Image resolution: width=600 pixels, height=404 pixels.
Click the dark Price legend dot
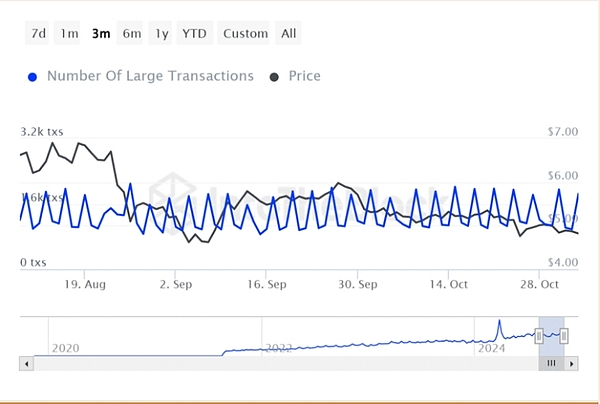click(x=274, y=77)
